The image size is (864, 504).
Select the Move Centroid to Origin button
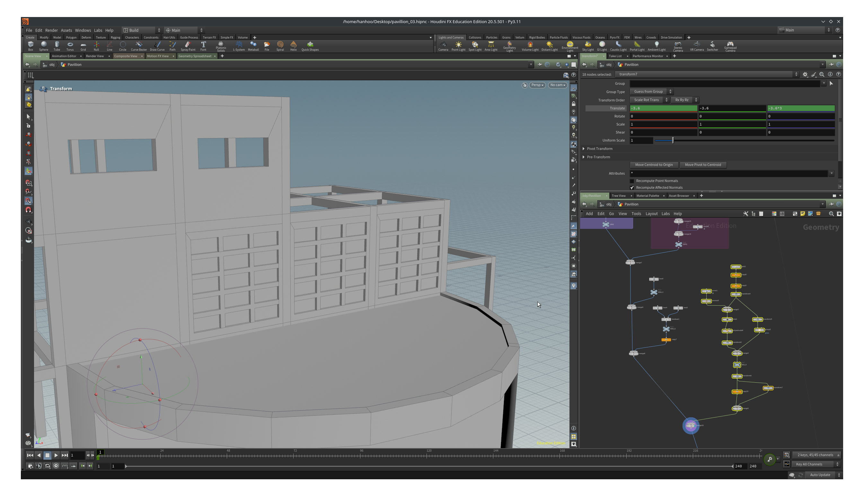pyautogui.click(x=654, y=164)
